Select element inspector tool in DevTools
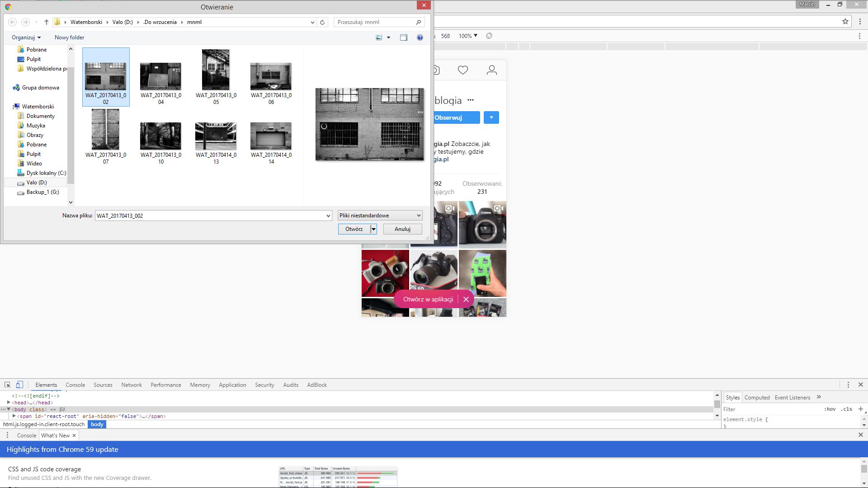 point(8,385)
